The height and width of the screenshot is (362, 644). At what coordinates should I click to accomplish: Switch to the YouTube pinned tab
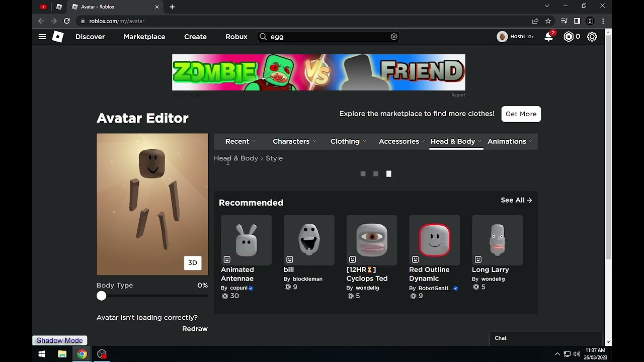pyautogui.click(x=43, y=7)
